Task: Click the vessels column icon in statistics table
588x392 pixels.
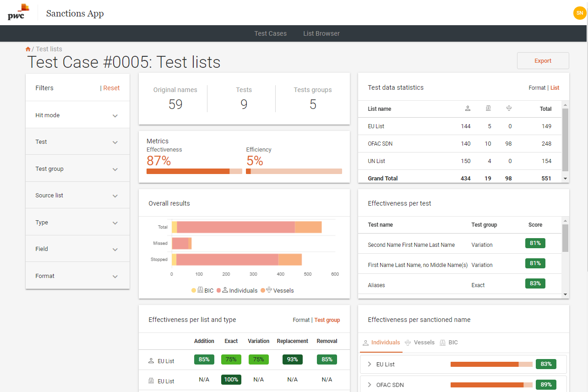Action: tap(509, 109)
